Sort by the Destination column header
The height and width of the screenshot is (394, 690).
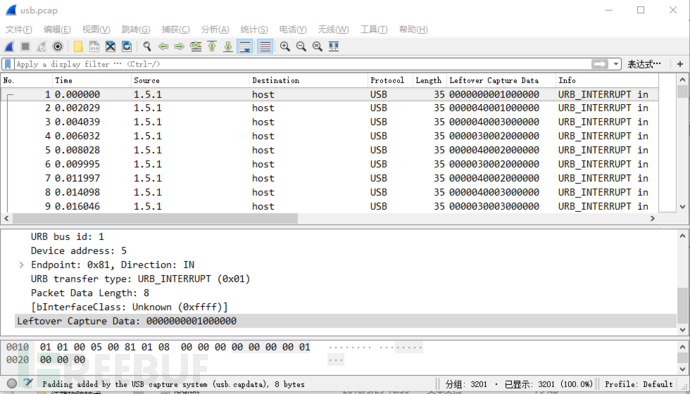point(308,80)
